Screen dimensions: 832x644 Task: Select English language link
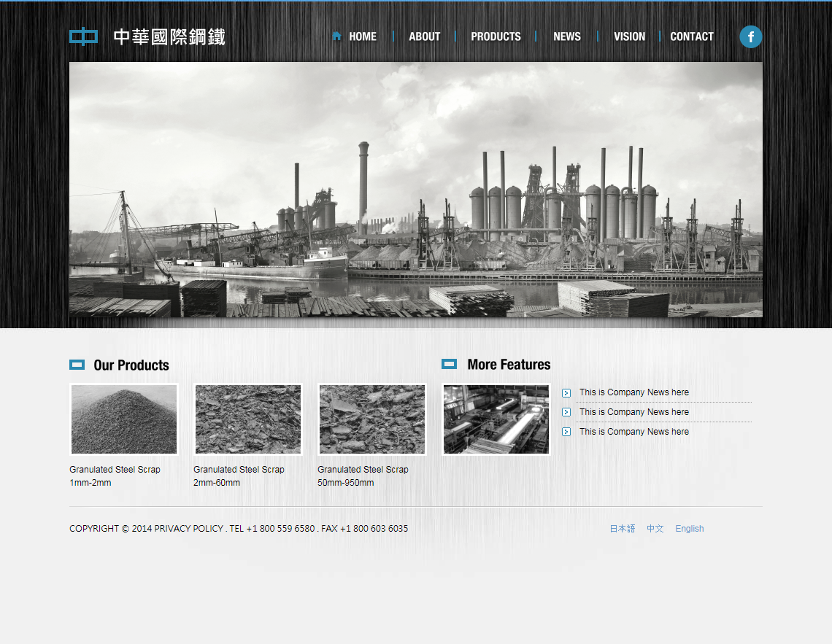click(689, 529)
